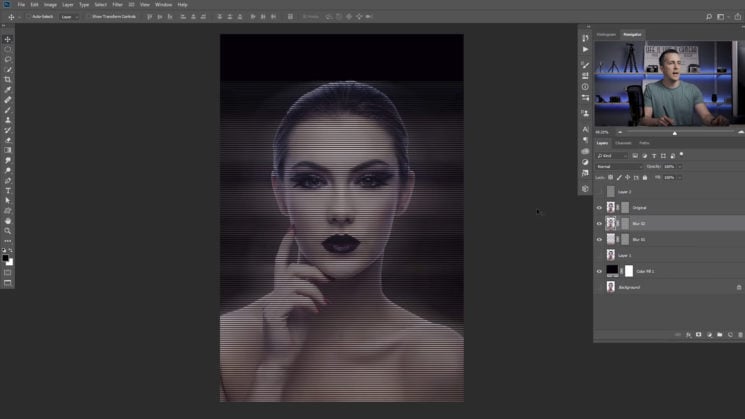Switch to the Channels tab
745x419 pixels.
pos(623,143)
